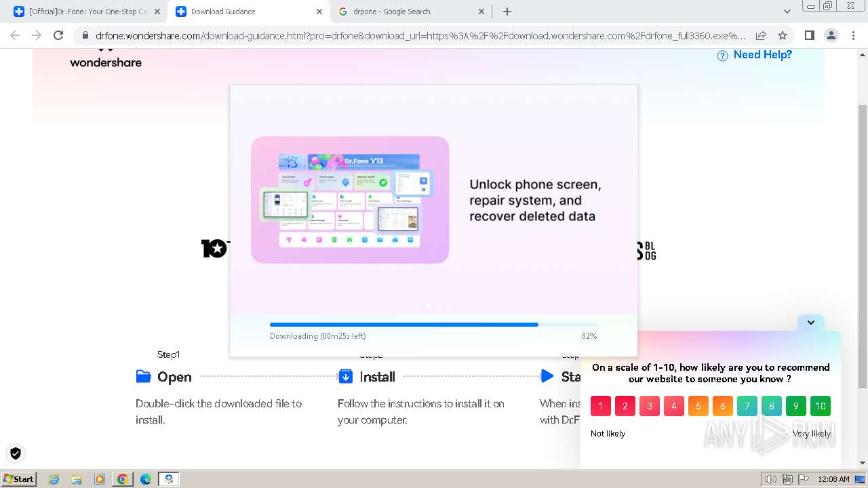Click the Dr.Fone V13 promo image
Screen dimensions: 868x488
click(350, 200)
